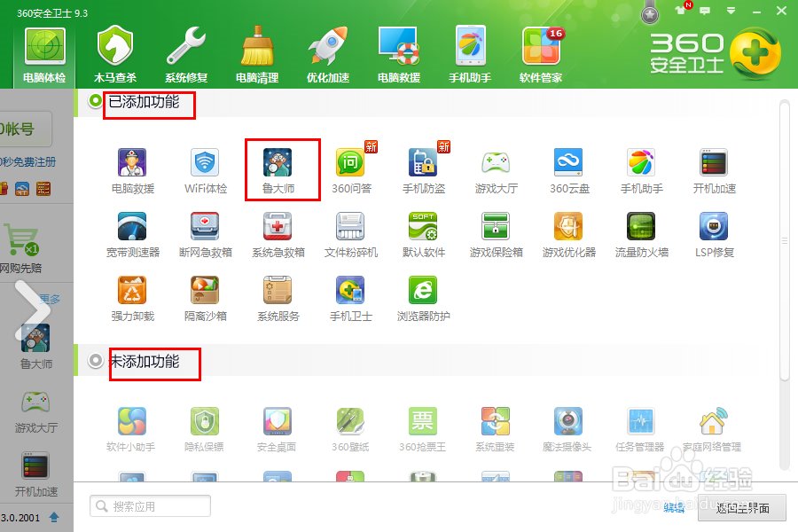Click the 电脑救援 toolbar icon
Viewport: 798px width, 532px height.
(x=398, y=55)
